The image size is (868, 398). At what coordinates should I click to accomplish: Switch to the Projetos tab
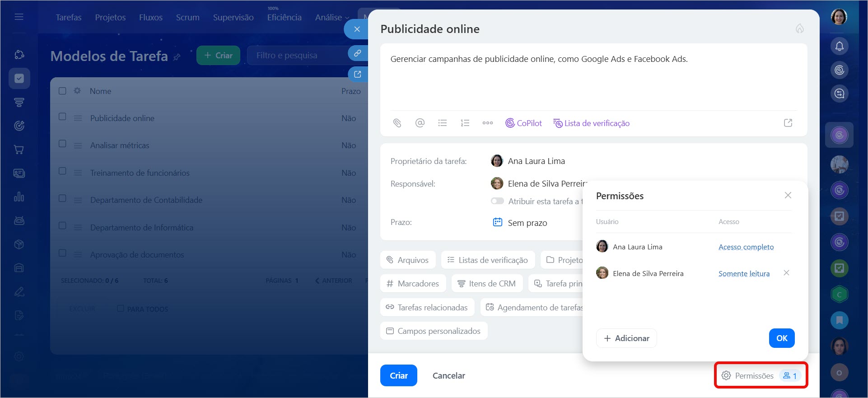tap(110, 17)
